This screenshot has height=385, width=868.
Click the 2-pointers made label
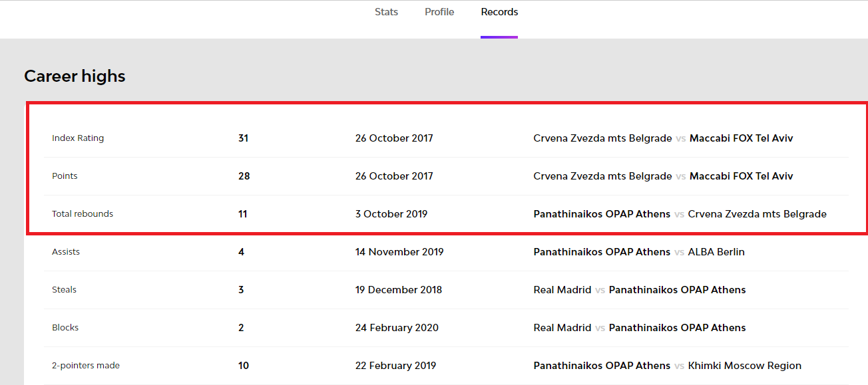click(x=86, y=366)
